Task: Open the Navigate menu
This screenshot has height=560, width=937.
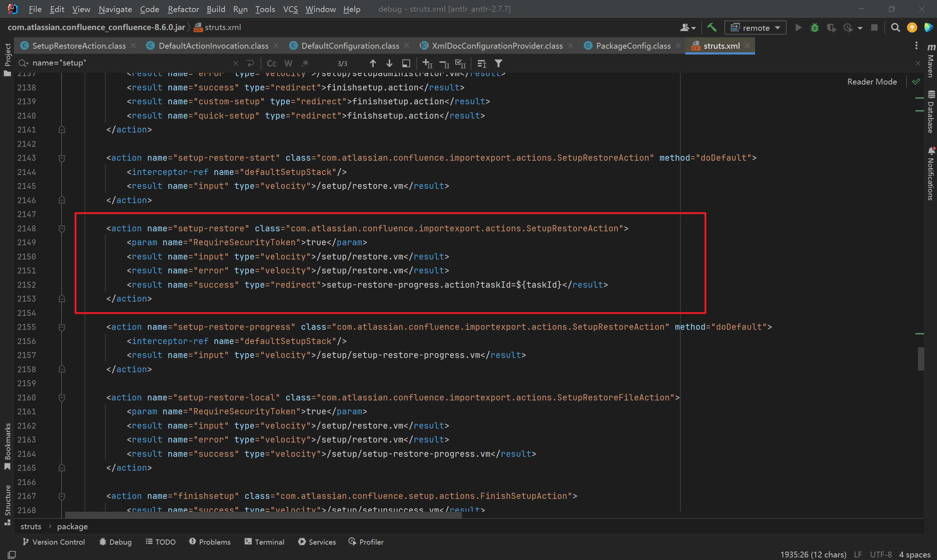Action: tap(115, 9)
